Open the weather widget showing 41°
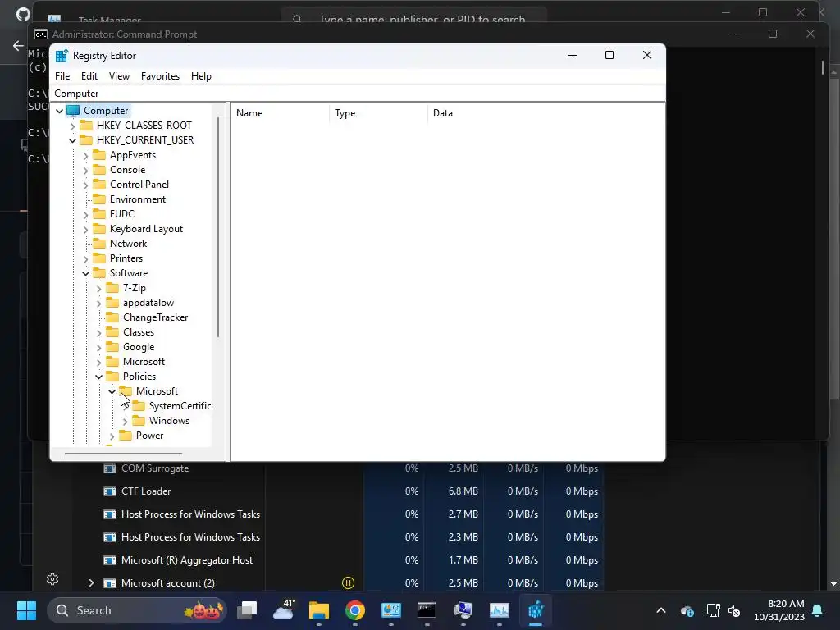This screenshot has width=840, height=630. (283, 610)
